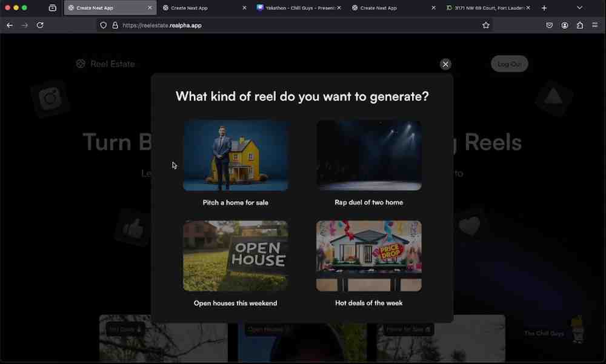Open the tracking protection shield icon
Screen dimensions: 606x364
(x=103, y=25)
